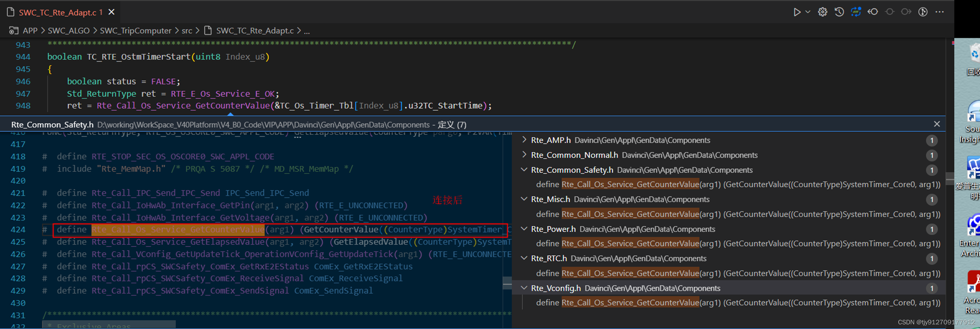Click the blue diff comparison icon
The image size is (980, 329).
pos(856,12)
